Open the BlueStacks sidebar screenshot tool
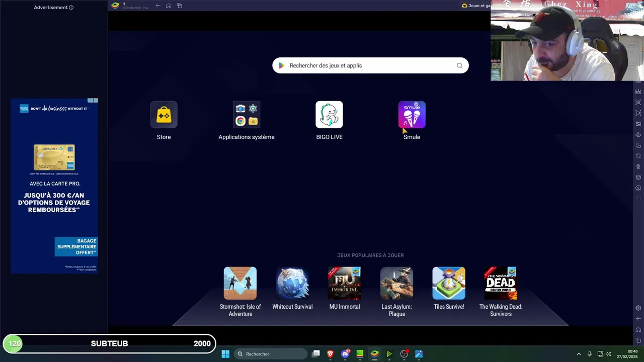The height and width of the screenshot is (362, 644). [x=638, y=102]
